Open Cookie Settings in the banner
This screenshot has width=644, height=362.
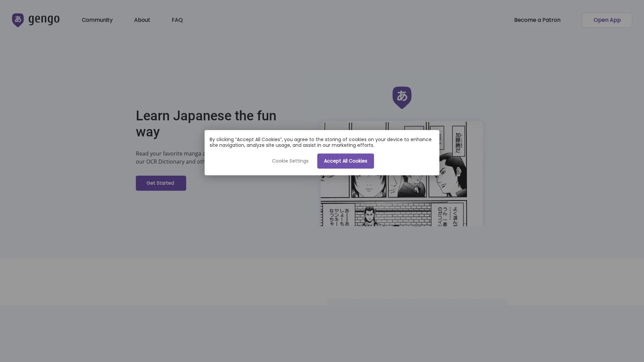tap(290, 161)
